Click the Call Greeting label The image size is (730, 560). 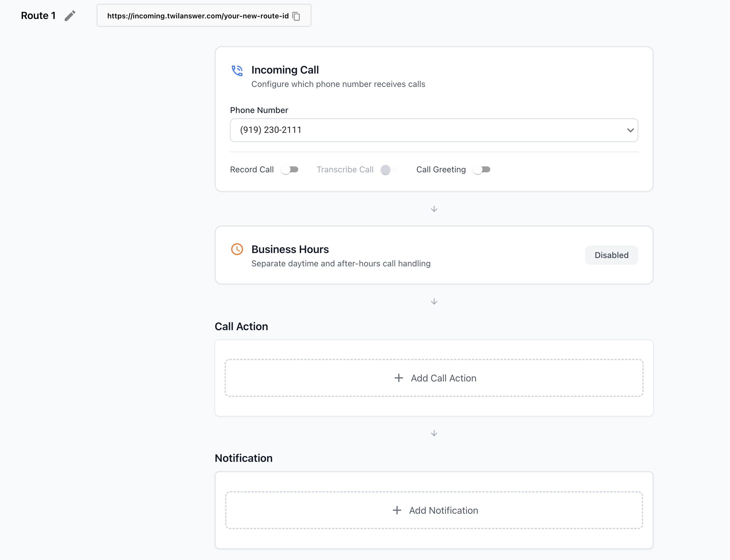[x=441, y=170]
